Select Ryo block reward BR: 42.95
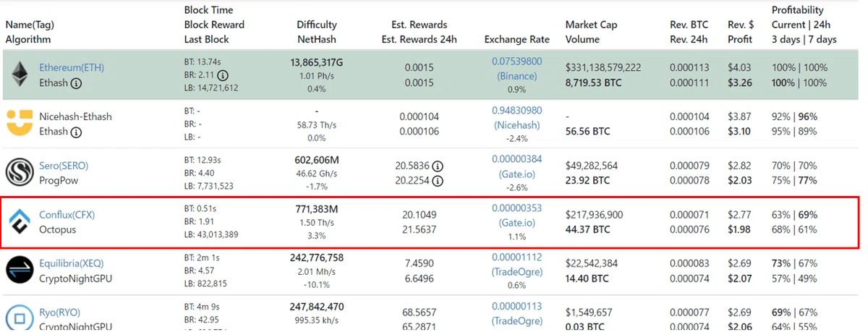This screenshot has width=868, height=332. pos(203,319)
